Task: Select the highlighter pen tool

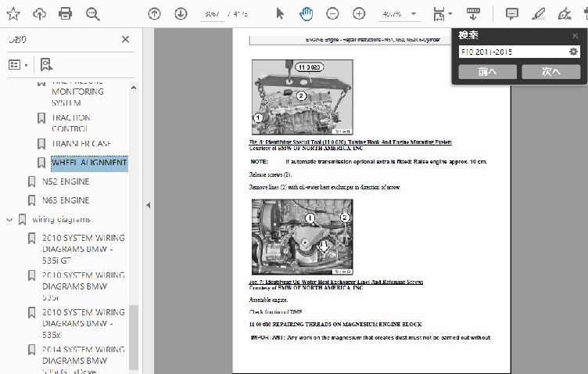Action: [538, 13]
